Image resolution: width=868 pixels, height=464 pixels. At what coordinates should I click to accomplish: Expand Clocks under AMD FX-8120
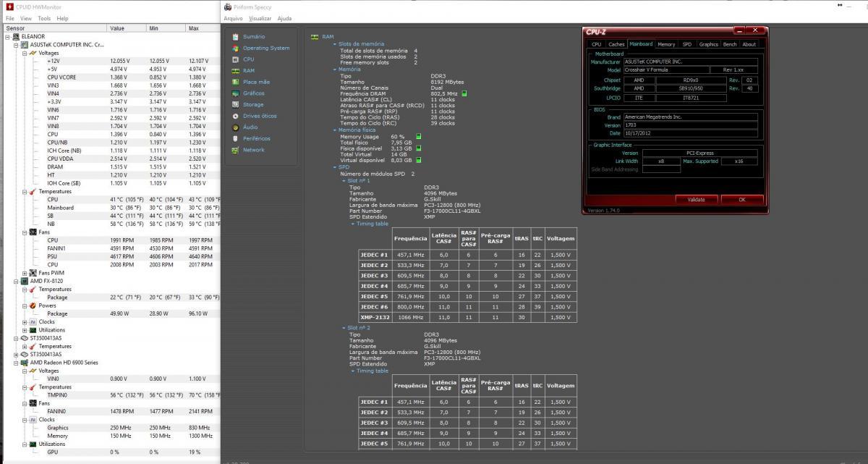(x=25, y=322)
